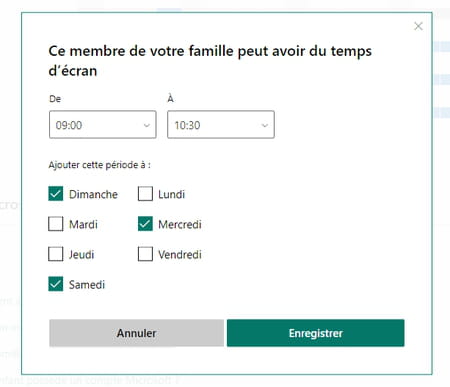Check the Jeudi checkbox
The height and width of the screenshot is (387, 450).
[x=56, y=254]
